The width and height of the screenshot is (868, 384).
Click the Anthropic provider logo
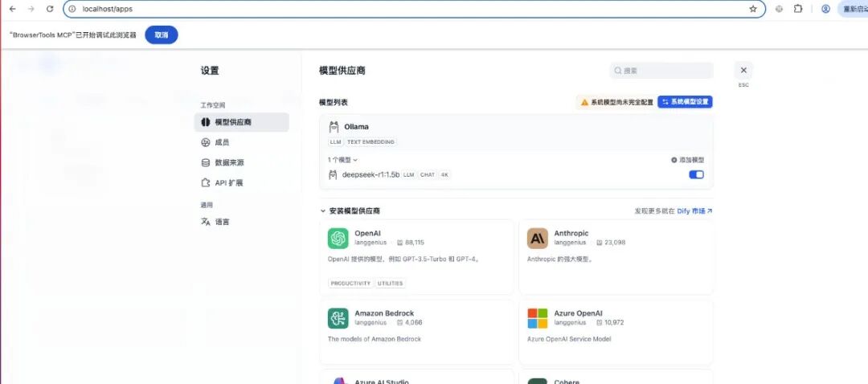pos(538,239)
